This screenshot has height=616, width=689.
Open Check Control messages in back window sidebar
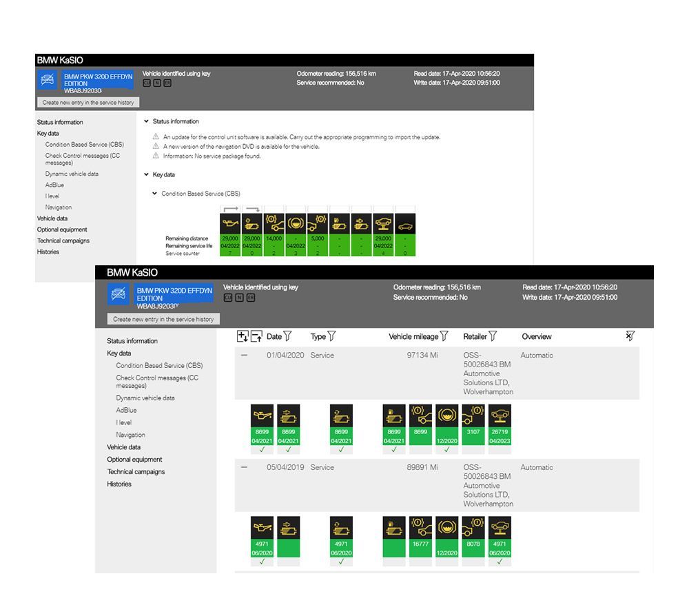[82, 159]
